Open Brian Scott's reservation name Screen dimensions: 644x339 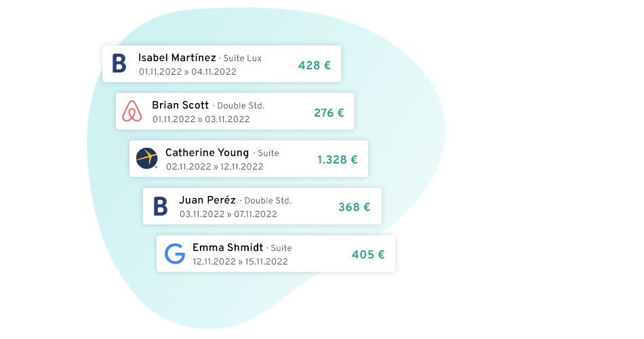[x=180, y=105]
